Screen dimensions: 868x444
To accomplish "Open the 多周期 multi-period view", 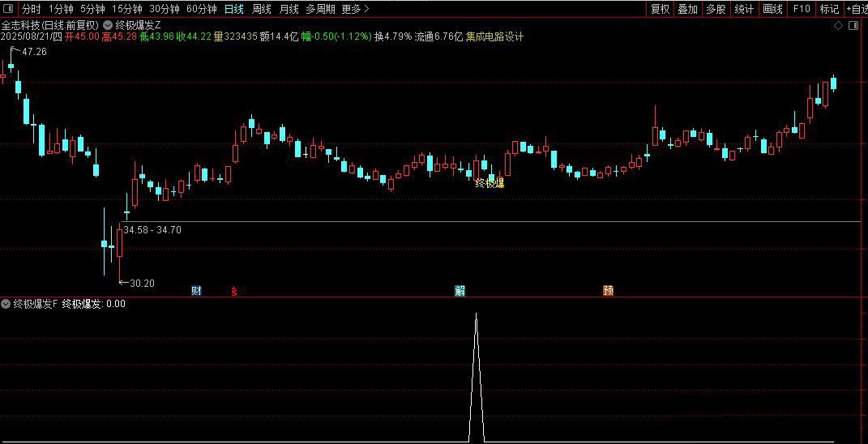I will (320, 9).
